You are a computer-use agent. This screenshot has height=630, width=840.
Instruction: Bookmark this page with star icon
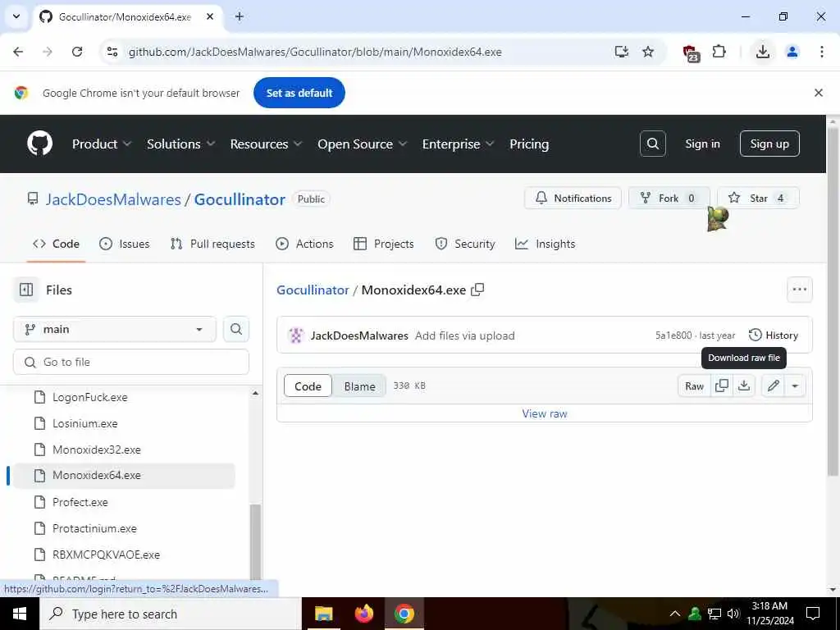coord(648,52)
